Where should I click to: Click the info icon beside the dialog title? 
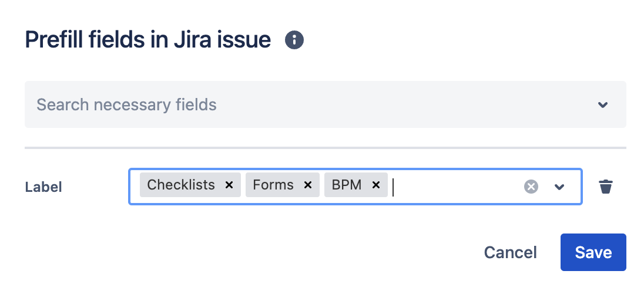point(294,40)
